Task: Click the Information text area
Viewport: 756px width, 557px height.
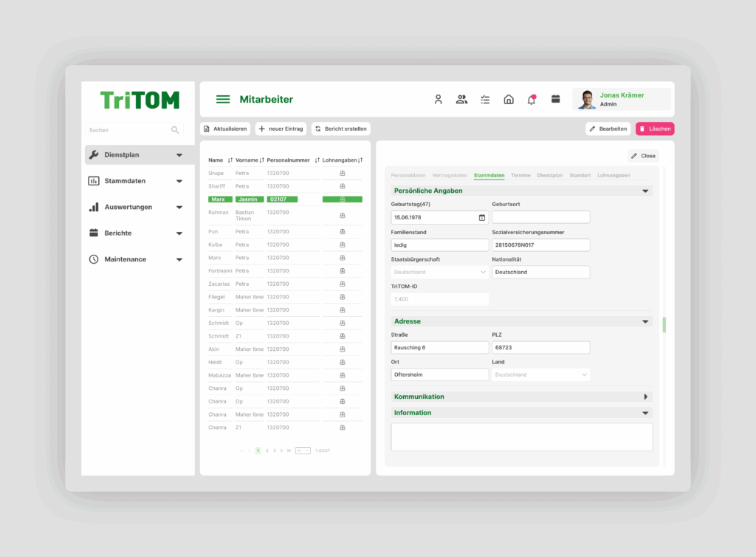Action: coord(521,437)
